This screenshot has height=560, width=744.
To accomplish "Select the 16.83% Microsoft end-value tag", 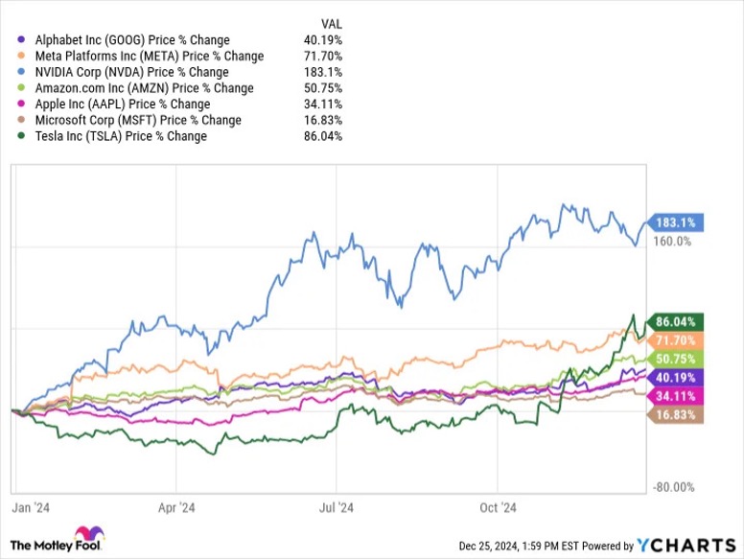I will point(675,415).
